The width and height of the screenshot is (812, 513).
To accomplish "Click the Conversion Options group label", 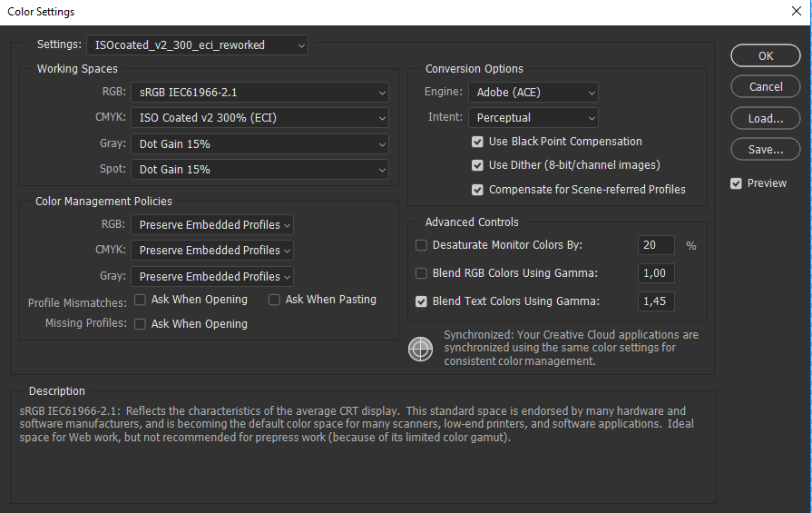I will pyautogui.click(x=474, y=68).
